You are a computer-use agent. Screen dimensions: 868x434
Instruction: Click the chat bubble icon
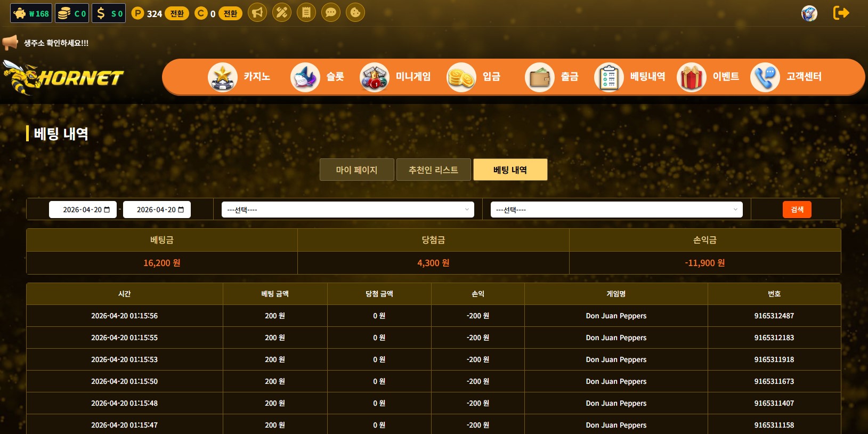coord(331,12)
